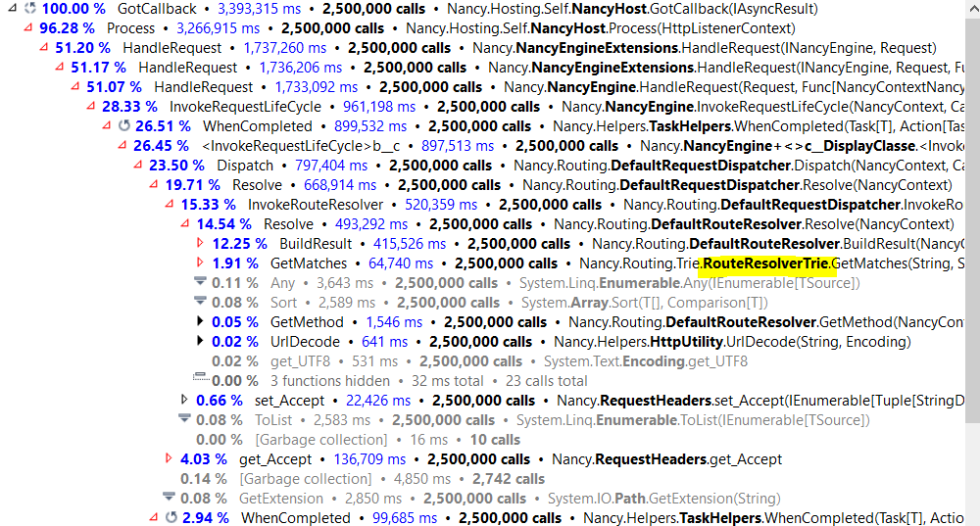Expand the get_Accept 4.03 % node

pyautogui.click(x=169, y=457)
